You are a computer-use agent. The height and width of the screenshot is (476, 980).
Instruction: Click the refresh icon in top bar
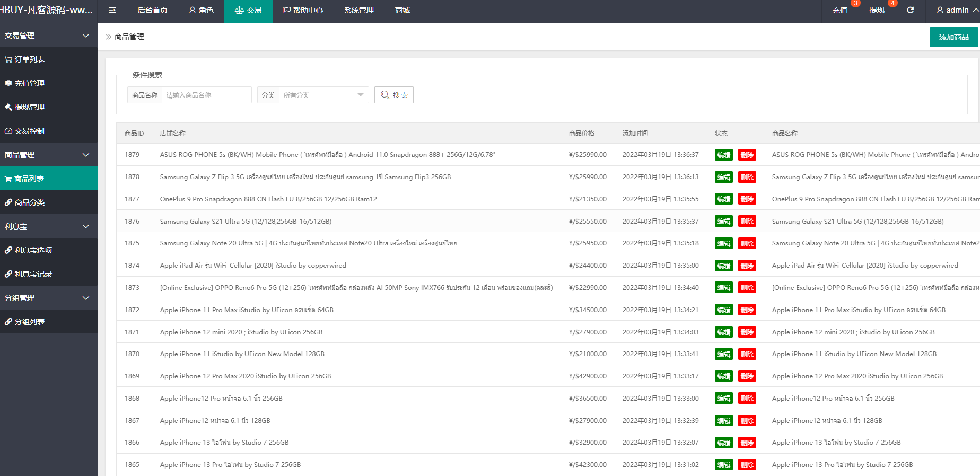coord(910,10)
